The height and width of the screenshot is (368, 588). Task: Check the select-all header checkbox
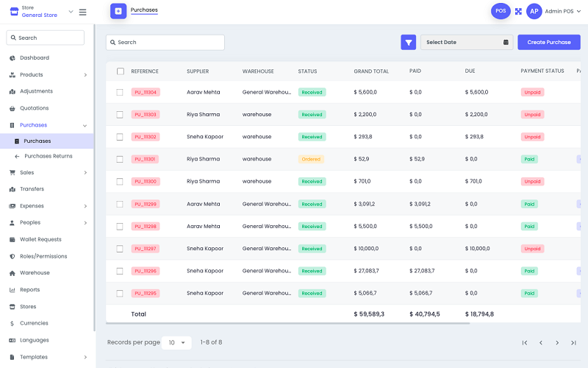(x=121, y=71)
